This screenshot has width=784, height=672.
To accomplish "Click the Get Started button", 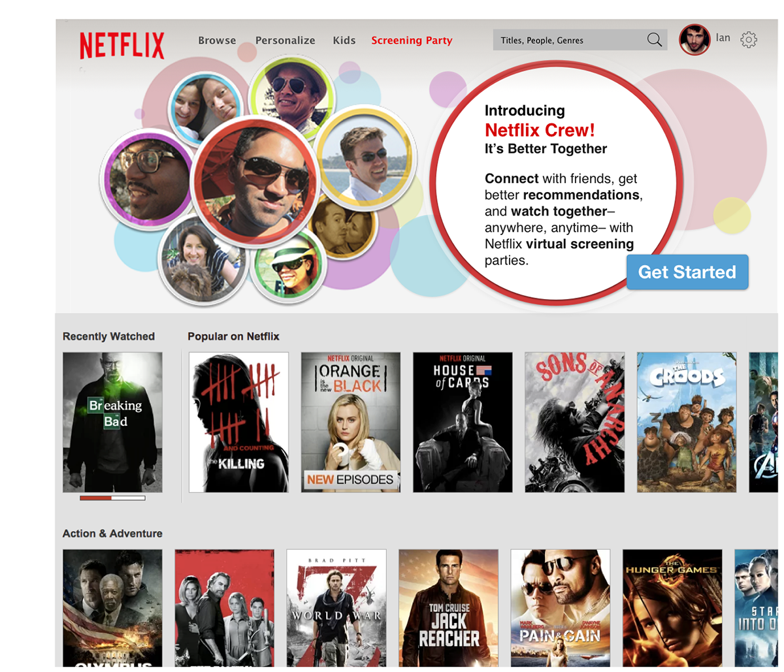I will 687,272.
